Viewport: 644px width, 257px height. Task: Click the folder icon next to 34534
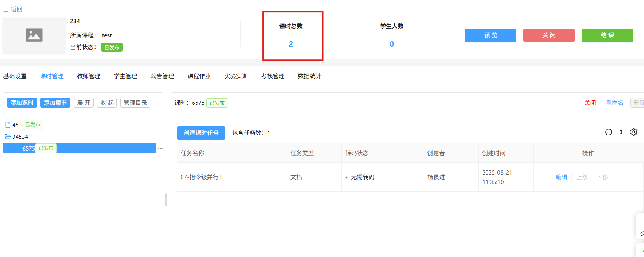[8, 137]
